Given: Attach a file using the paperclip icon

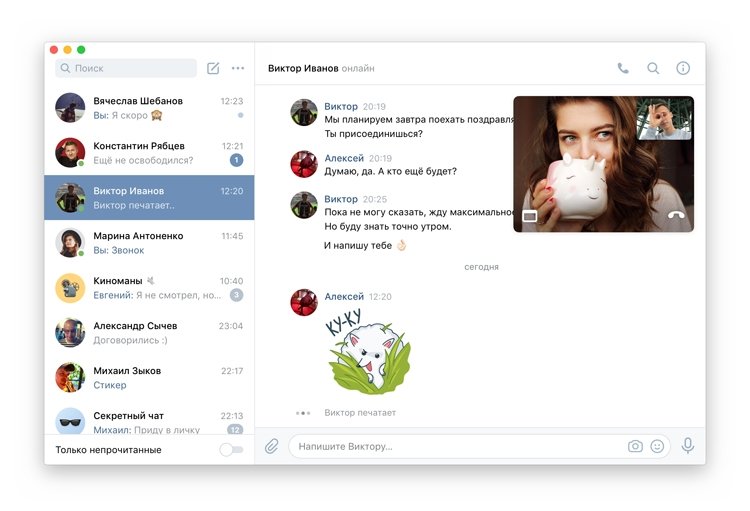Looking at the screenshot, I should pos(272,446).
